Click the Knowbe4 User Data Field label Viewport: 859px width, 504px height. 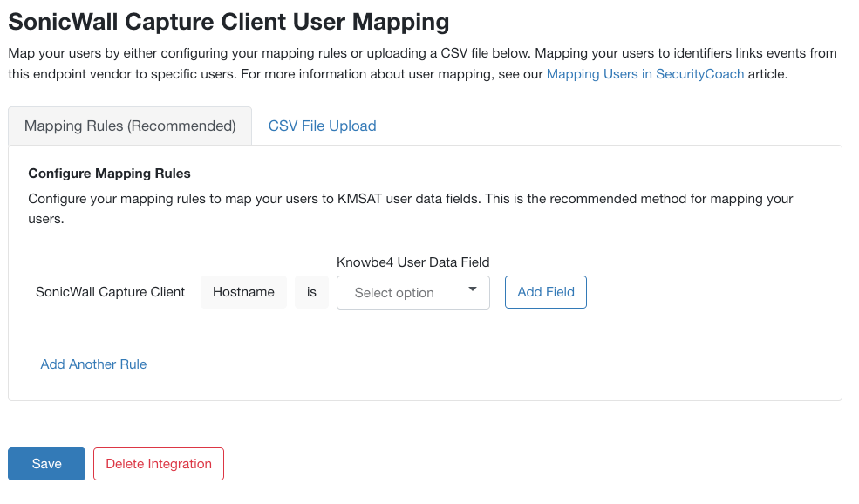tap(412, 262)
